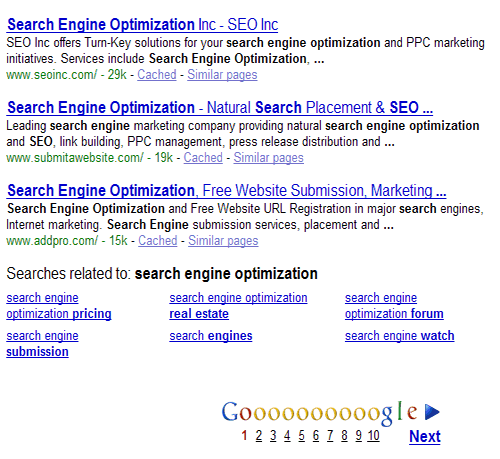Select related search 'search engine optimization pricing'

click(x=59, y=306)
